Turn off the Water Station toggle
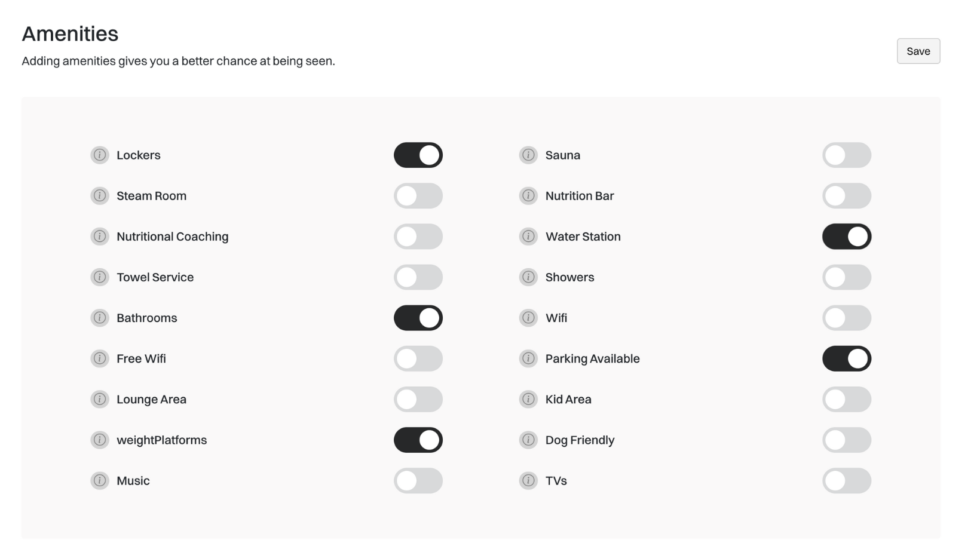 [847, 237]
